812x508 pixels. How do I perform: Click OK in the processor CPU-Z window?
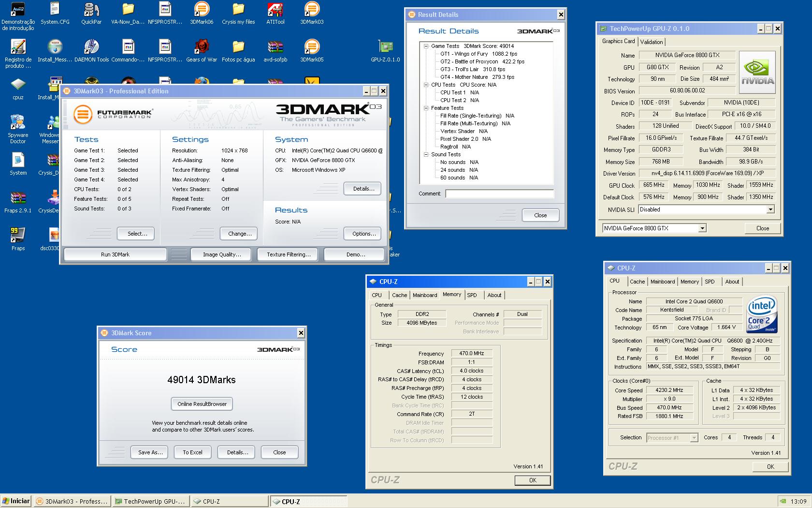[x=770, y=467]
